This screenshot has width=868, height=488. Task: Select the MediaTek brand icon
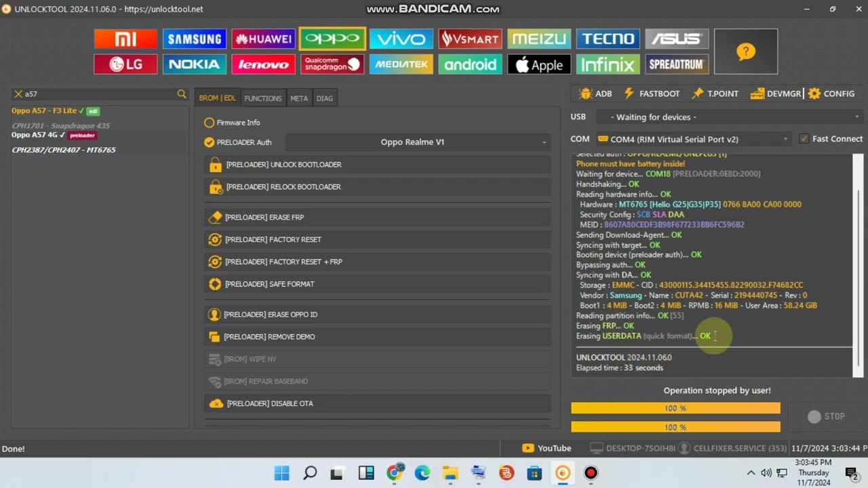[x=401, y=64]
